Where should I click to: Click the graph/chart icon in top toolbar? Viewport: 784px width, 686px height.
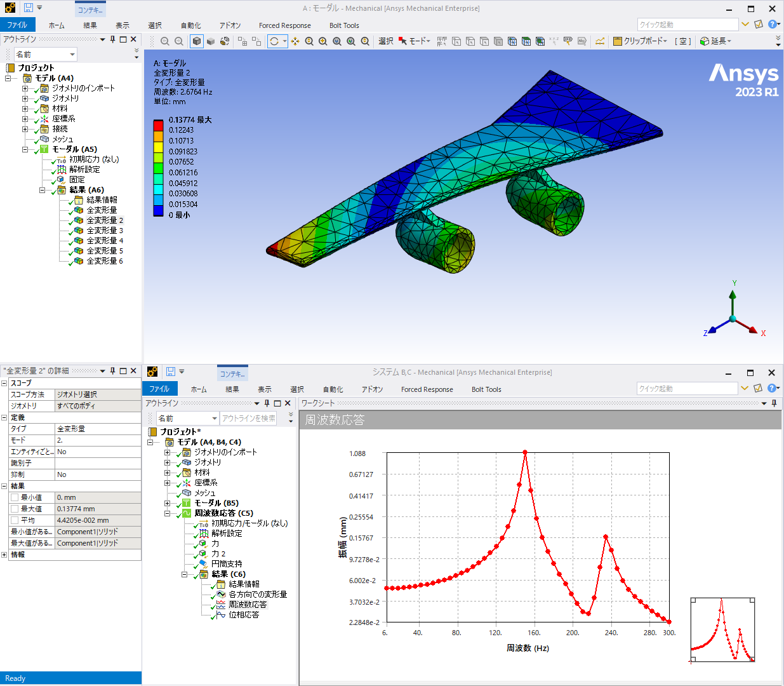(599, 41)
